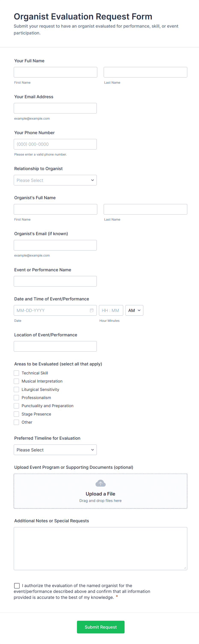
Task: Focus the Event or Performance Name field
Action: click(x=55, y=281)
